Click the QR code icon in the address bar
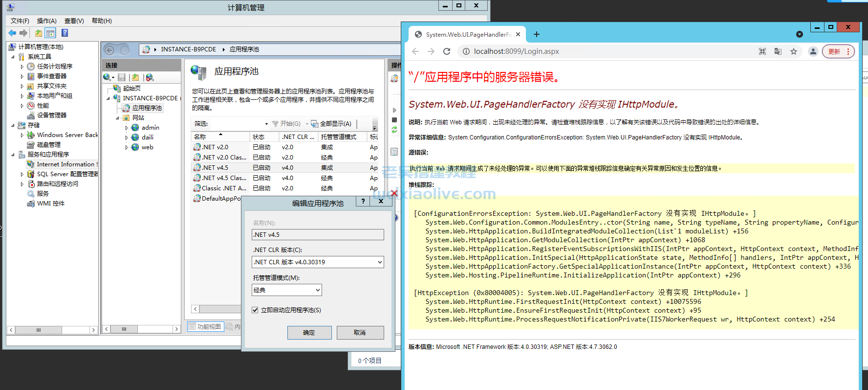This screenshot has width=868, height=390. tap(762, 51)
